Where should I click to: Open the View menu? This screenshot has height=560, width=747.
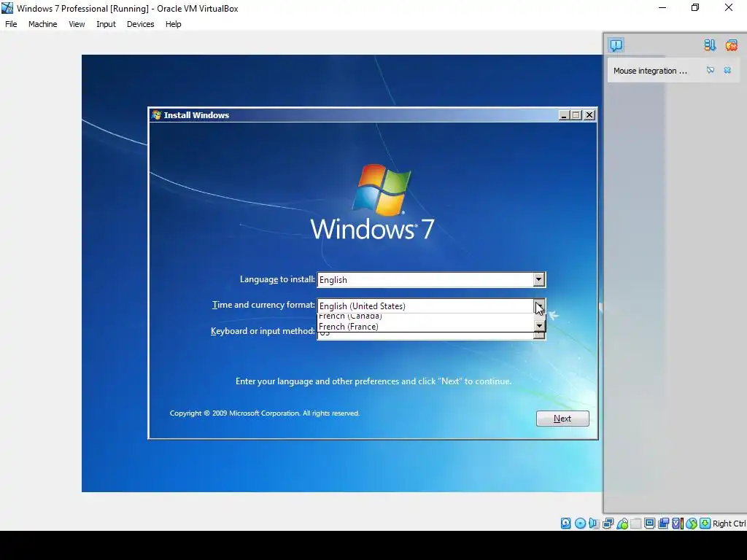(77, 24)
